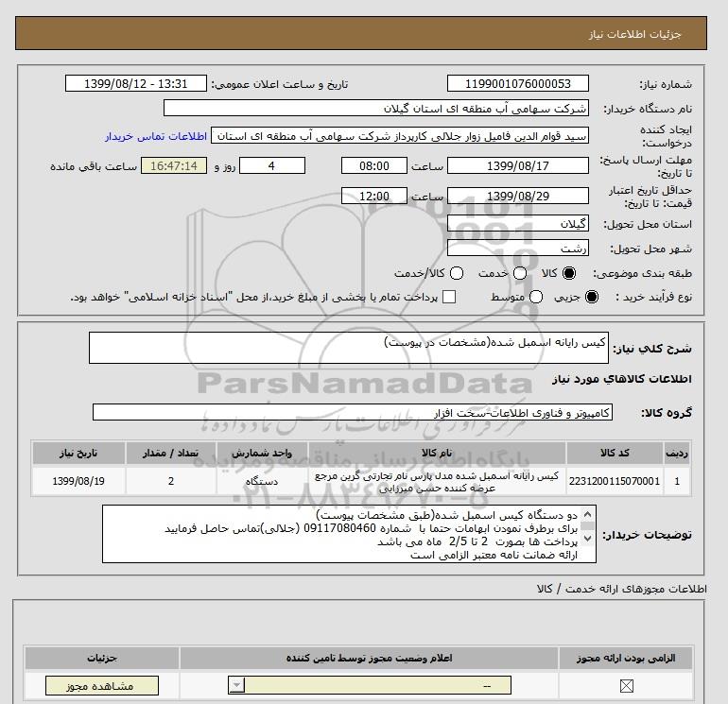Click the goods group field کامپیوتر و فناوری اطلاعات
Image resolution: width=728 pixels, height=704 pixels.
click(x=353, y=412)
